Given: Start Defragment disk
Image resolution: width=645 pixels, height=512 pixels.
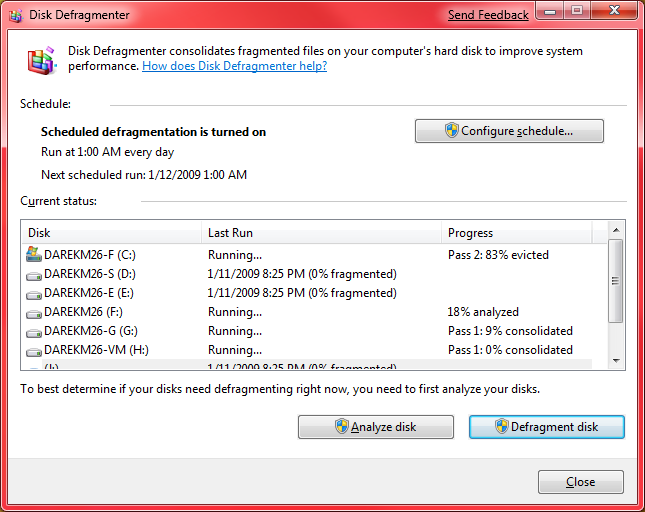Looking at the screenshot, I should (547, 427).
